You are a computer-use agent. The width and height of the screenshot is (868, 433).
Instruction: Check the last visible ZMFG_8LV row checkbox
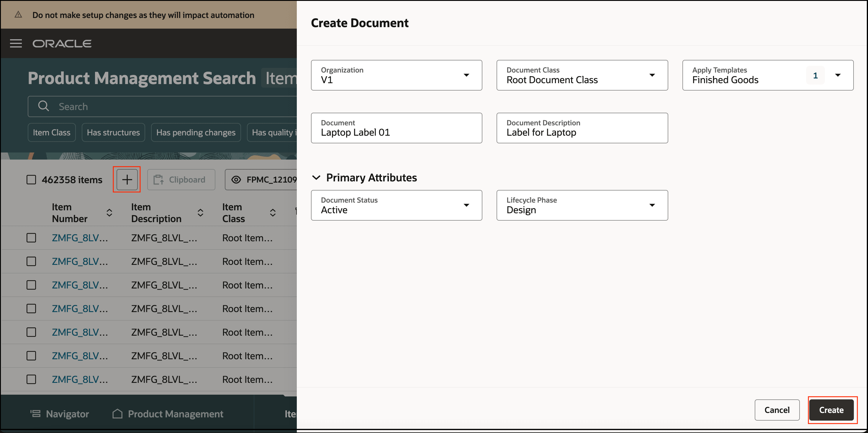[31, 379]
